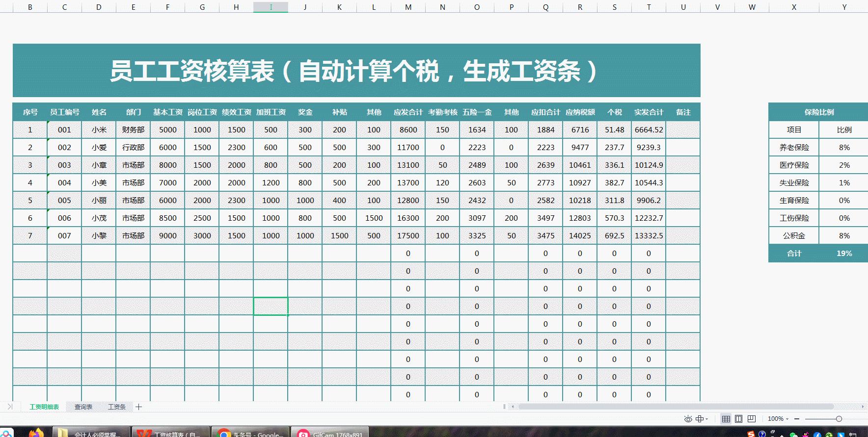Image resolution: width=868 pixels, height=437 pixels.
Task: Select department cell 行政部
Action: (x=134, y=148)
